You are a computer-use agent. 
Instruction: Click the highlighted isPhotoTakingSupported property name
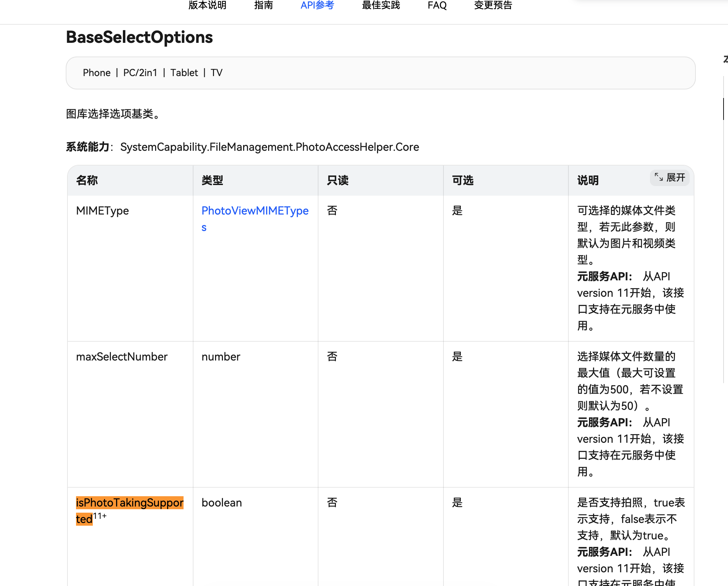pyautogui.click(x=129, y=503)
